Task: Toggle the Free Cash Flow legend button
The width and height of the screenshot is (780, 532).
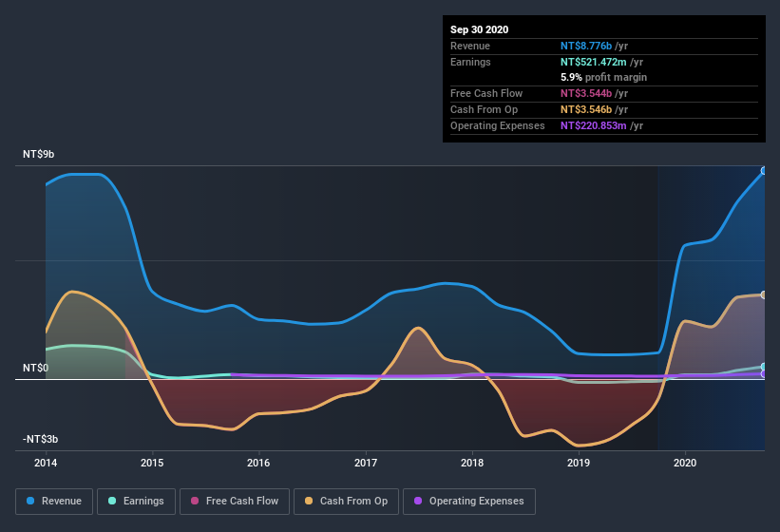Action: (235, 502)
